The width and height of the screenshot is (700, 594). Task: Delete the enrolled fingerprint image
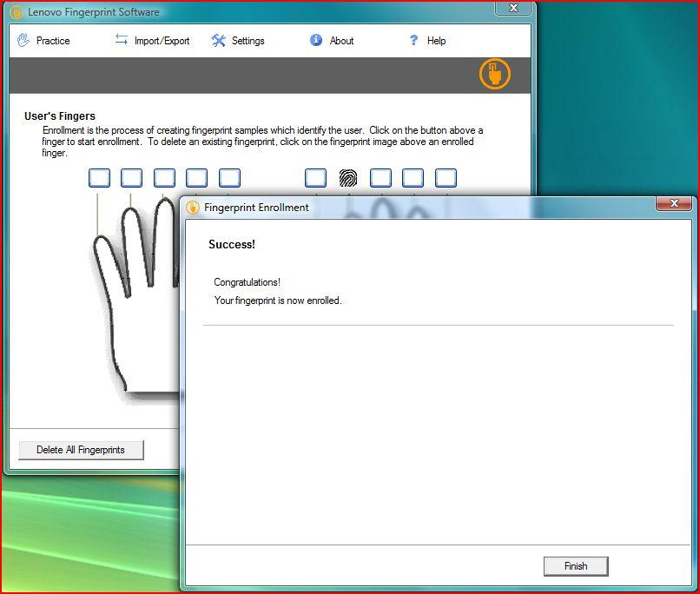click(347, 178)
